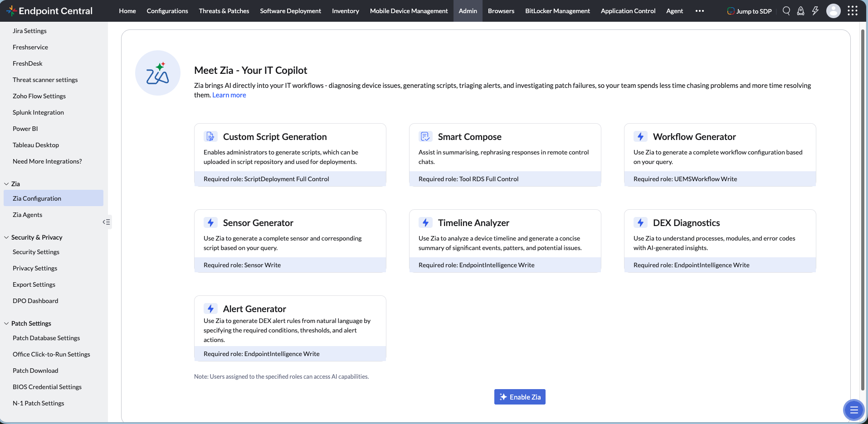This screenshot has height=424, width=868.
Task: Open the notifications rocket bell icon
Action: coord(801,11)
